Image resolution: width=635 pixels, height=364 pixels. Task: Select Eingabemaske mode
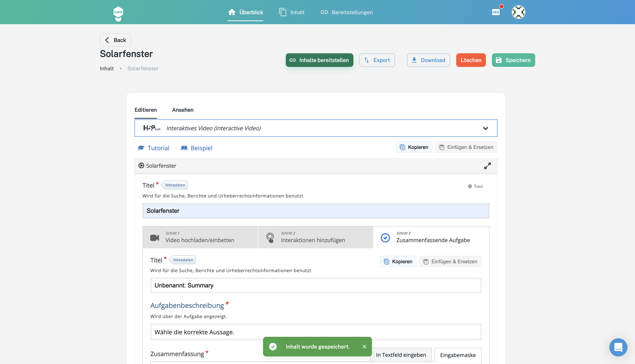[x=458, y=355]
